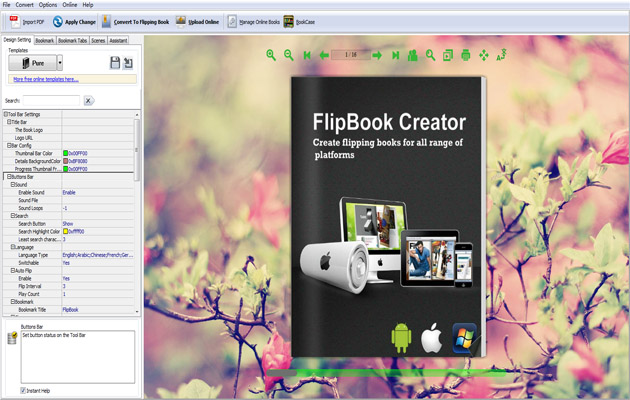The image size is (630, 400).
Task: Collapse the Bar Config tree node
Action: pos(9,145)
